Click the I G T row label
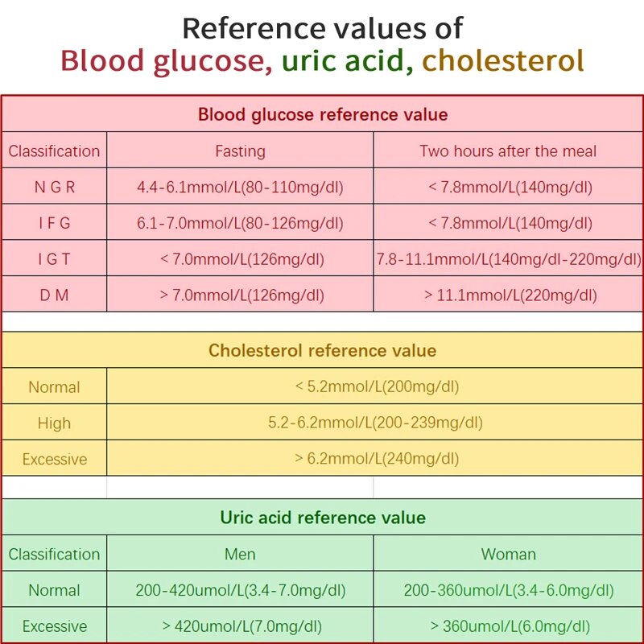Image resolution: width=644 pixels, height=644 pixels. (54, 259)
